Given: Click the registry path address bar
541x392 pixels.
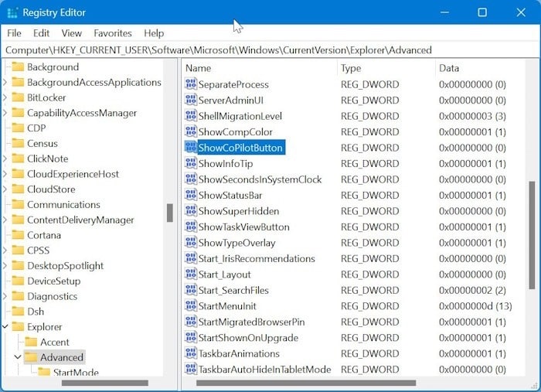Looking at the screenshot, I should click(270, 50).
